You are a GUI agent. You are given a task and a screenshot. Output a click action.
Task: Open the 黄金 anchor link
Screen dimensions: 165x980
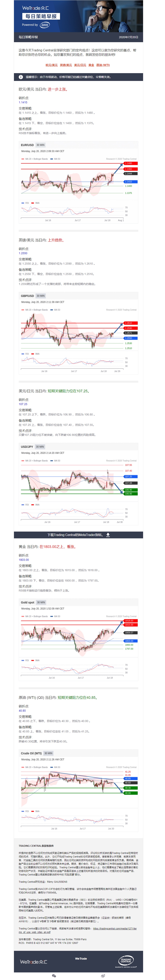click(x=91, y=65)
